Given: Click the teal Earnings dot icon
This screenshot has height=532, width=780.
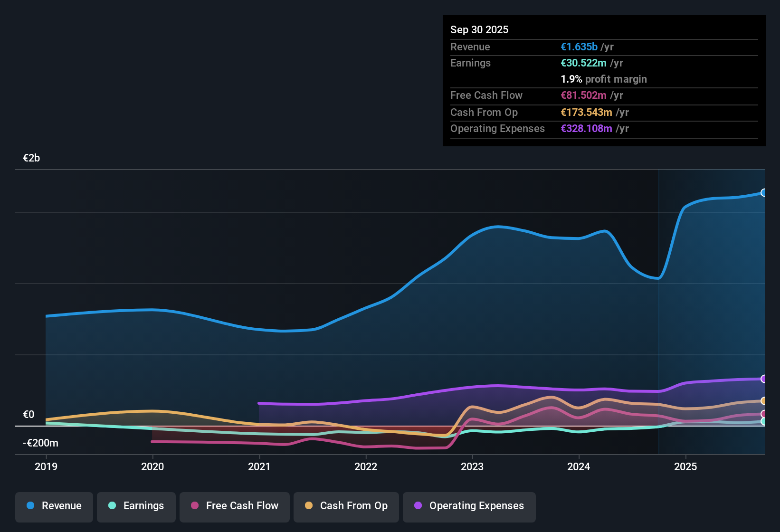Looking at the screenshot, I should click(112, 506).
